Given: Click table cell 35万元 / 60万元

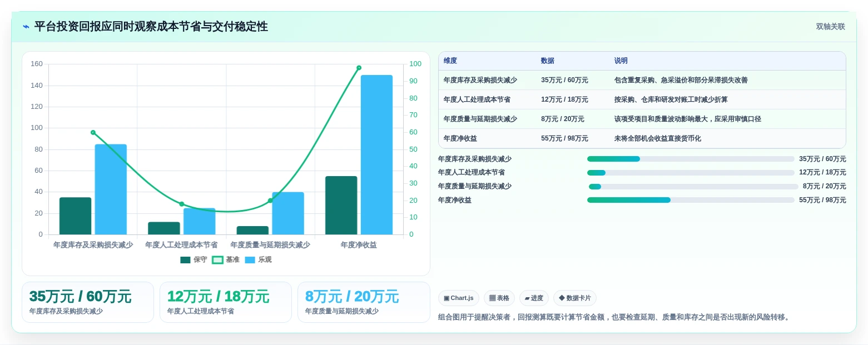Looking at the screenshot, I should click(564, 80).
